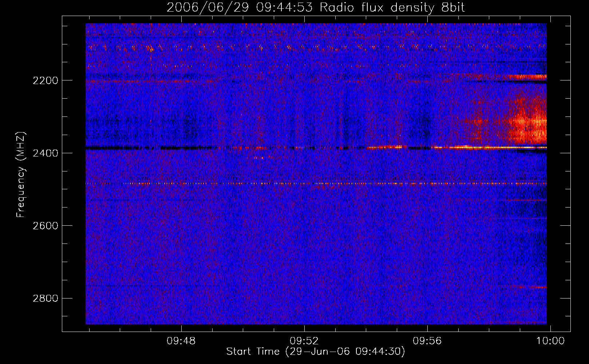Select the 2800 frequency axis label

pyautogui.click(x=45, y=298)
